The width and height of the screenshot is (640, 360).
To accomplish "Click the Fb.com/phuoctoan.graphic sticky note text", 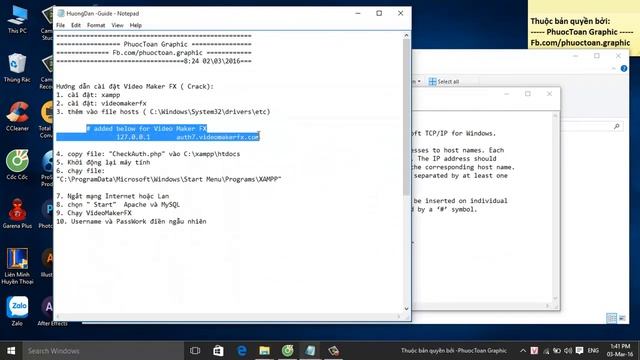I will [580, 42].
